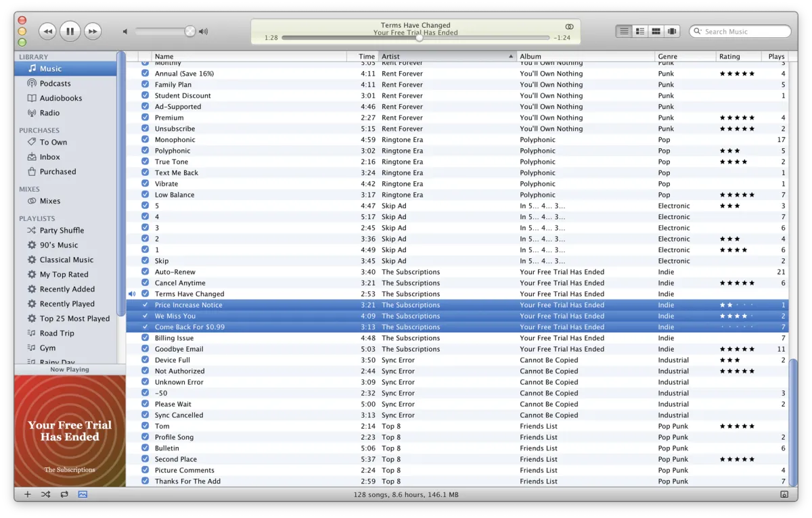
Task: Click the high volume speaker icon
Action: pos(203,31)
